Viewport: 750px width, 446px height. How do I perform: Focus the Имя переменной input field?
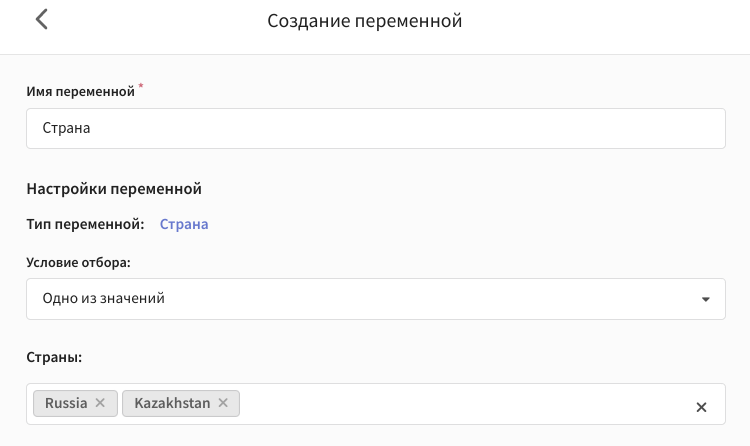(x=376, y=128)
